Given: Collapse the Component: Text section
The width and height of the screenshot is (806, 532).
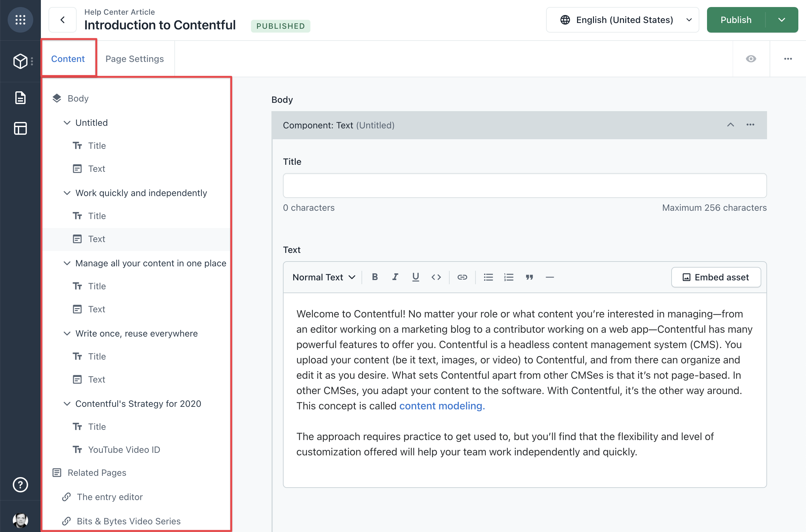Looking at the screenshot, I should (x=730, y=125).
